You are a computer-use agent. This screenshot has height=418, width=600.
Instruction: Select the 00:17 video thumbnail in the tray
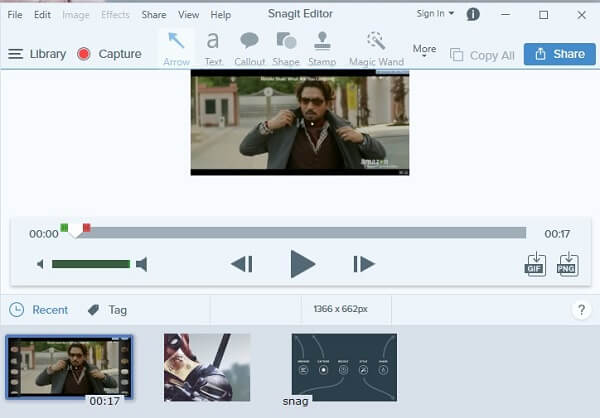(x=69, y=367)
